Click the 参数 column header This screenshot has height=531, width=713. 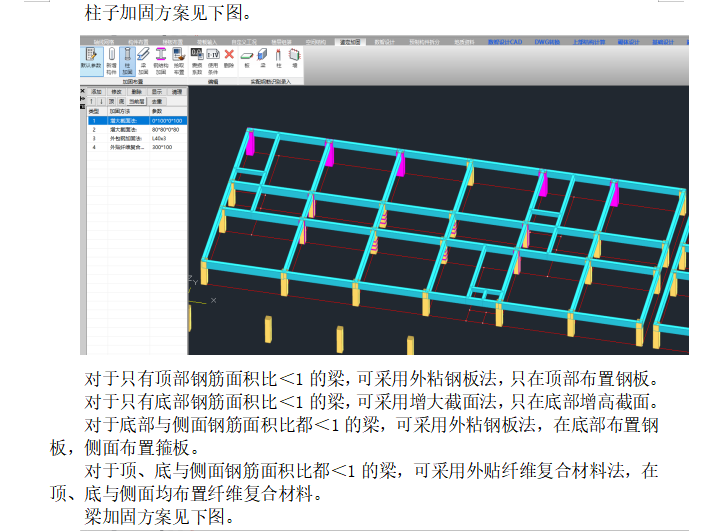[168, 111]
